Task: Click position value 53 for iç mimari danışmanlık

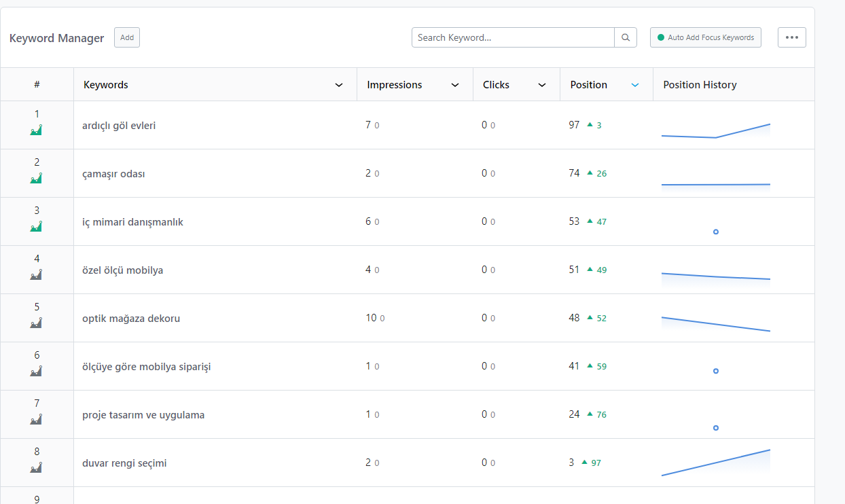Action: click(575, 221)
